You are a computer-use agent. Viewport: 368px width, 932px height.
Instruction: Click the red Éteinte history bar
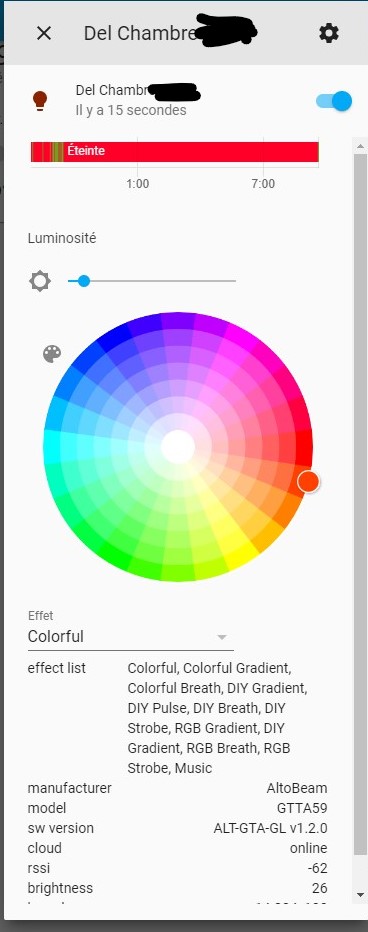coord(175,152)
